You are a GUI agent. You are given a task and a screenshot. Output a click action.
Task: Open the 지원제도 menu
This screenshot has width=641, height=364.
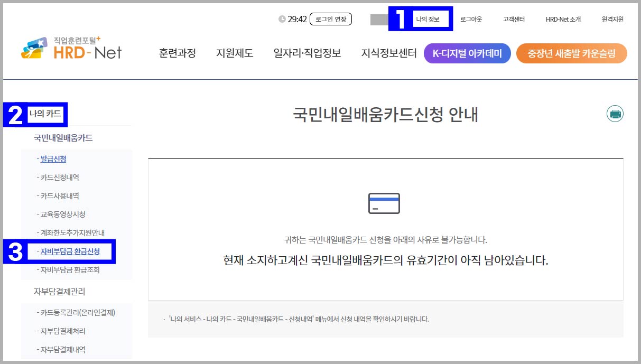[x=235, y=53]
